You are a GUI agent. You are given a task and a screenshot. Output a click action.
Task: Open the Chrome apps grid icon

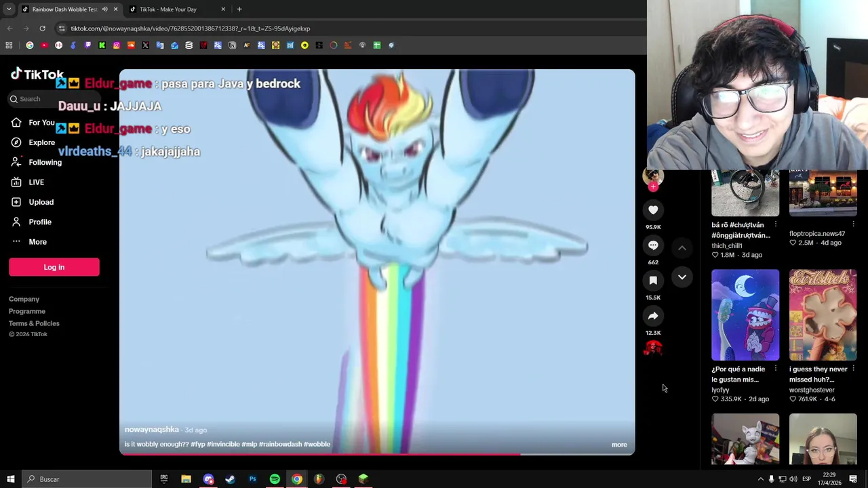click(x=9, y=45)
